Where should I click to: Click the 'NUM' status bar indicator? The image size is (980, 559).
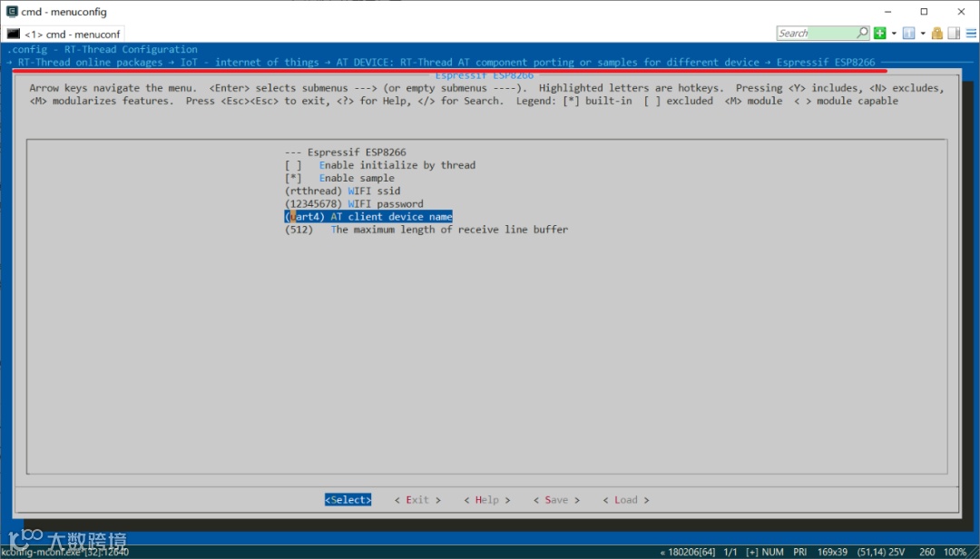tap(772, 552)
